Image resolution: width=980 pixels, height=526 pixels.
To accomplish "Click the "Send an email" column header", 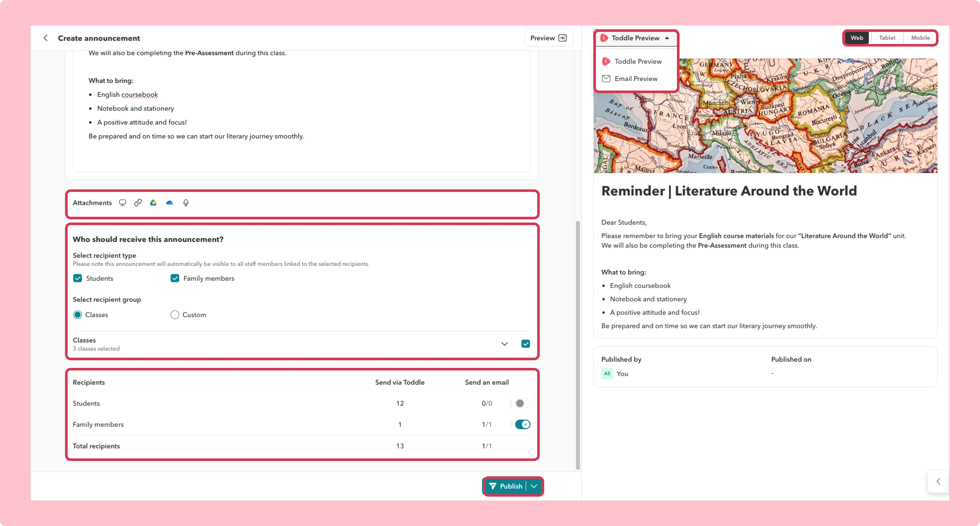I will click(487, 382).
